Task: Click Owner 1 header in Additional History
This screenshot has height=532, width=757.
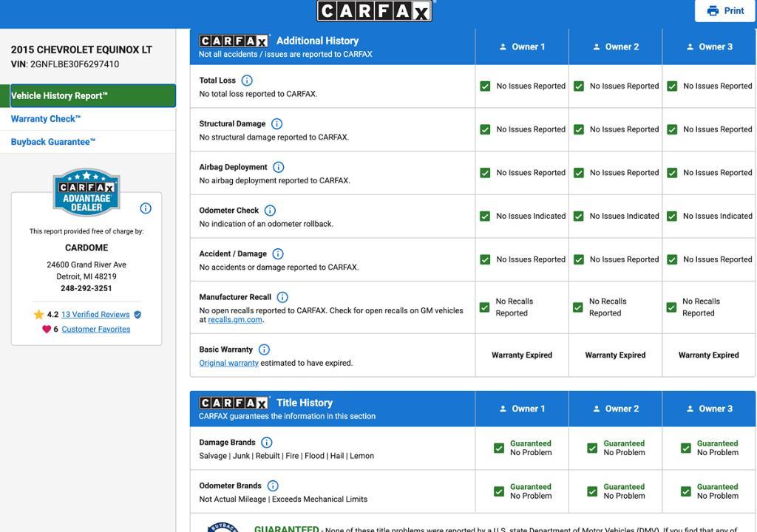Action: (522, 47)
